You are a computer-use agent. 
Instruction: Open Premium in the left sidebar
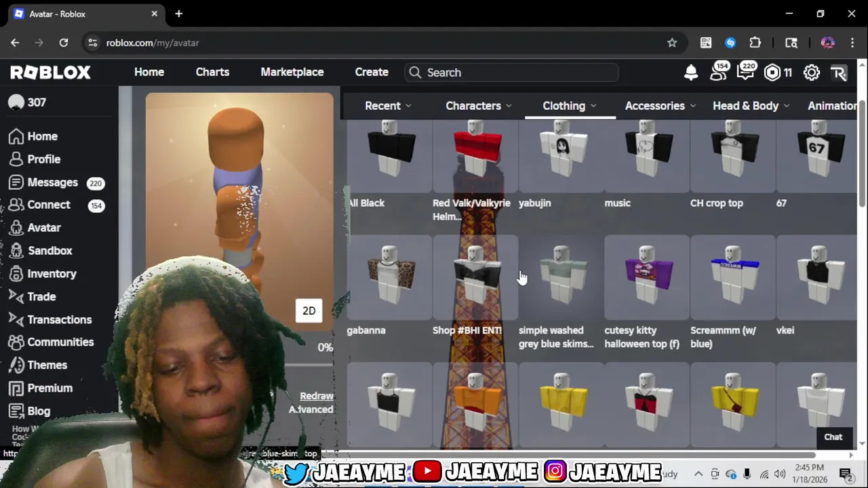click(41, 388)
